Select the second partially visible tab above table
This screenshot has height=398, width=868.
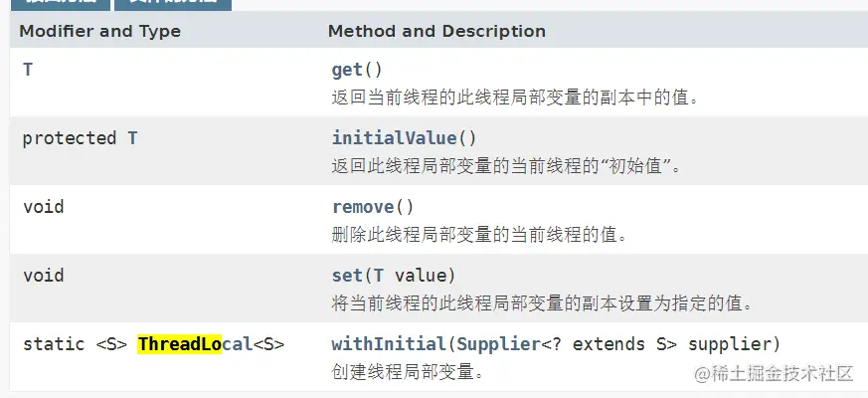coord(173,4)
